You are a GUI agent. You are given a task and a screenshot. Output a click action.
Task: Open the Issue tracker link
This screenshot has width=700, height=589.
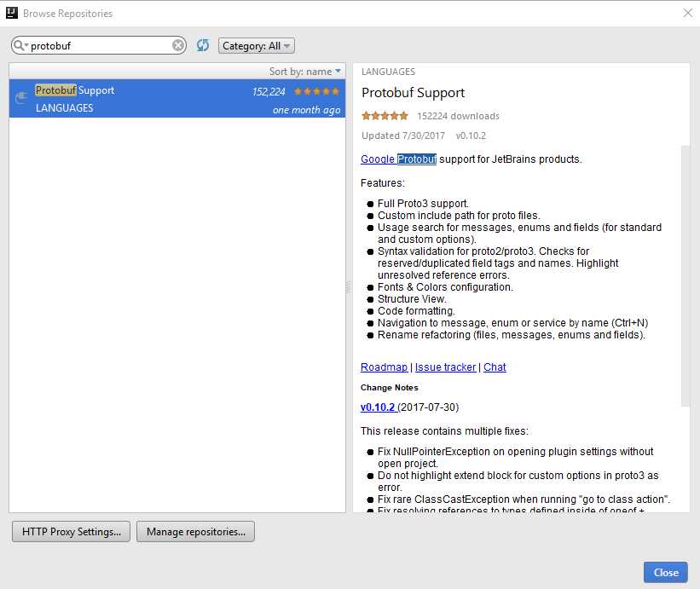click(x=445, y=367)
